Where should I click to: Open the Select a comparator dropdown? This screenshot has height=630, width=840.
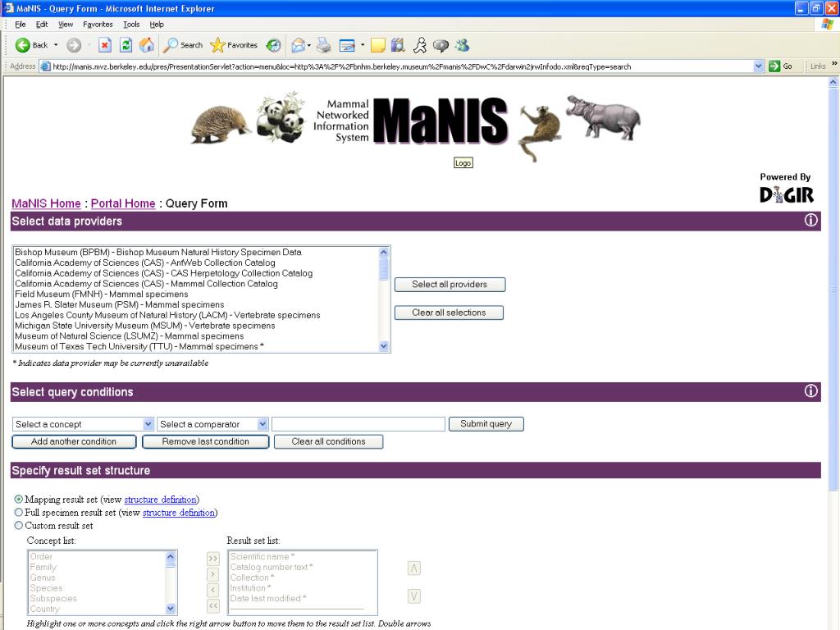[212, 424]
